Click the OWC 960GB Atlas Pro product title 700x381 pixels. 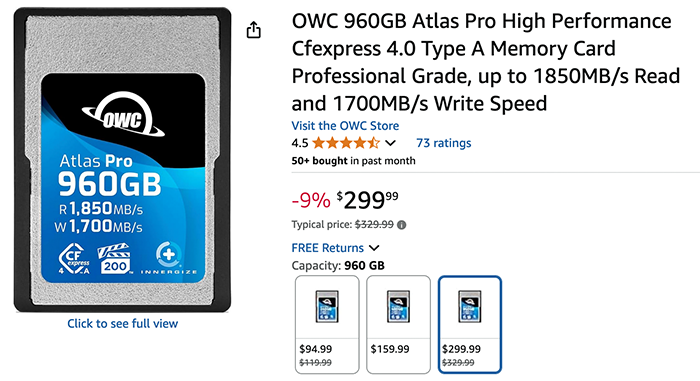coord(486,62)
